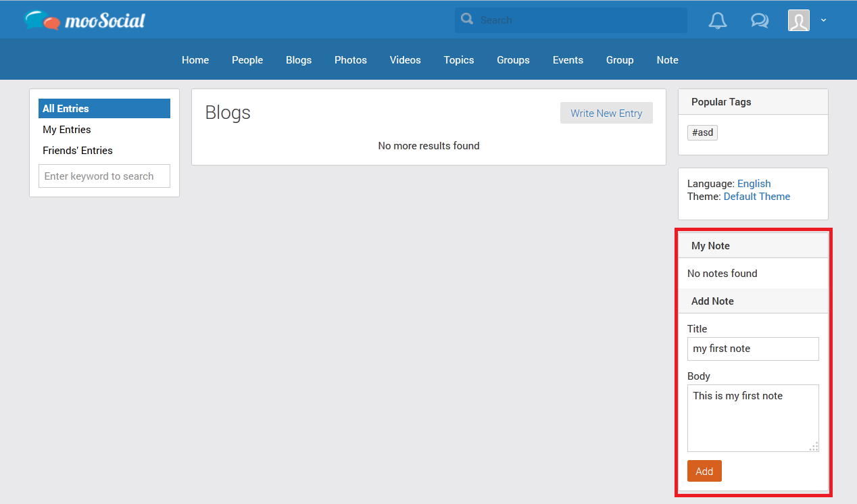Show My Entries in the sidebar
857x504 pixels.
tap(67, 130)
